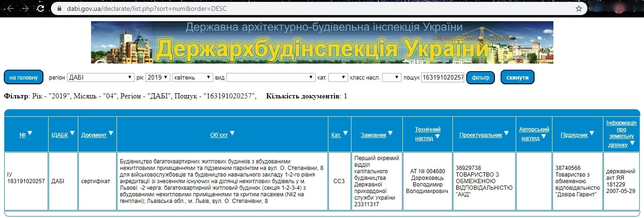Click the Кількість документів: 1 text

307,96
